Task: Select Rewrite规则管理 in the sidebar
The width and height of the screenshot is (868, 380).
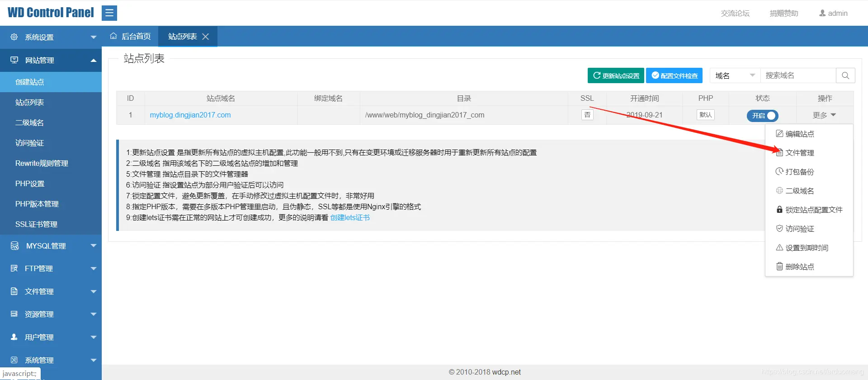Action: point(51,163)
